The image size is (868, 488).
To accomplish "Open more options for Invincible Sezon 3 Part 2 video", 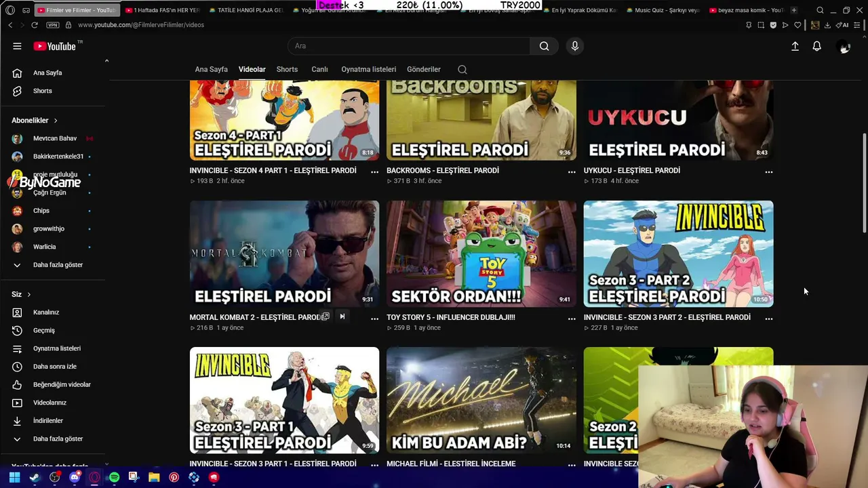I will pyautogui.click(x=768, y=319).
